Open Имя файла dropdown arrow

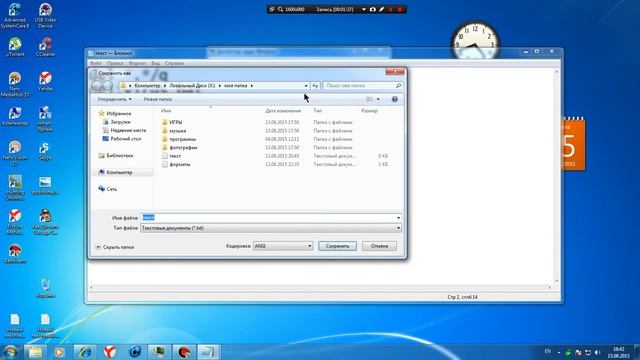pos(398,218)
